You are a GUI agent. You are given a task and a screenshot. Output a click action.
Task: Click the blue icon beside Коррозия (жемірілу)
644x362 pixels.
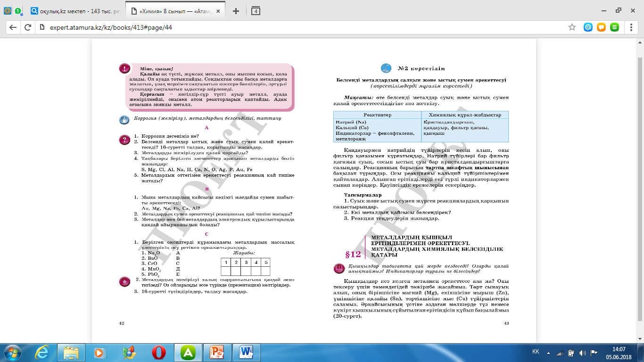click(124, 120)
